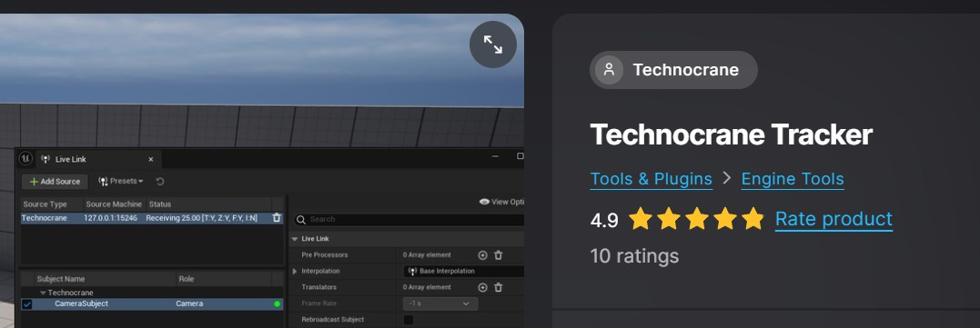The height and width of the screenshot is (328, 980).
Task: Clear the Translators array with trash icon
Action: coord(498,287)
